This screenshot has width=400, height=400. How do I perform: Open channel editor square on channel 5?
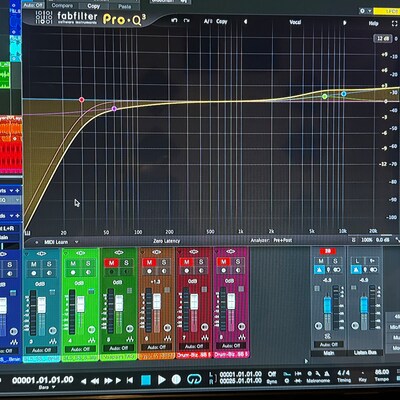point(130,291)
